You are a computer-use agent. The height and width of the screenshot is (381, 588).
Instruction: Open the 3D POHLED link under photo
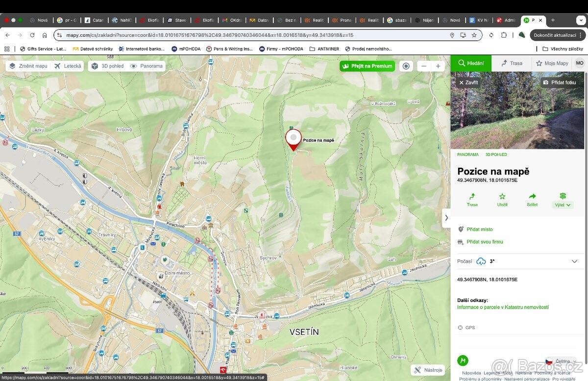pos(496,154)
